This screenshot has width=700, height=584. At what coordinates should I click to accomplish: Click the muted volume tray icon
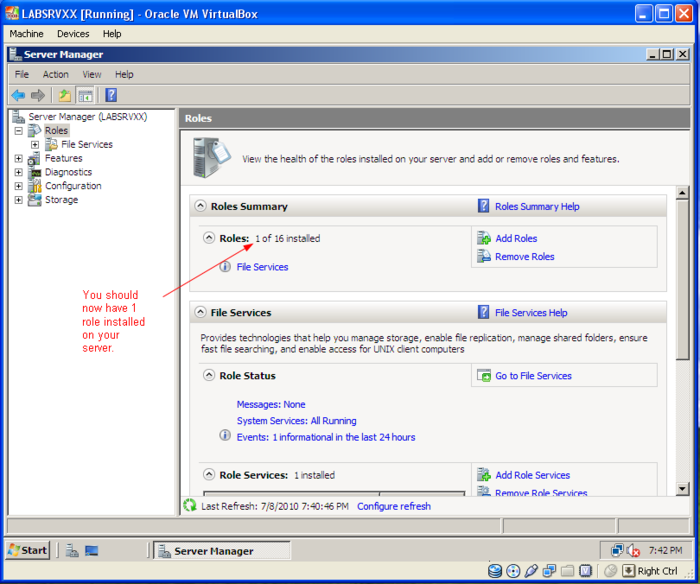(x=633, y=550)
